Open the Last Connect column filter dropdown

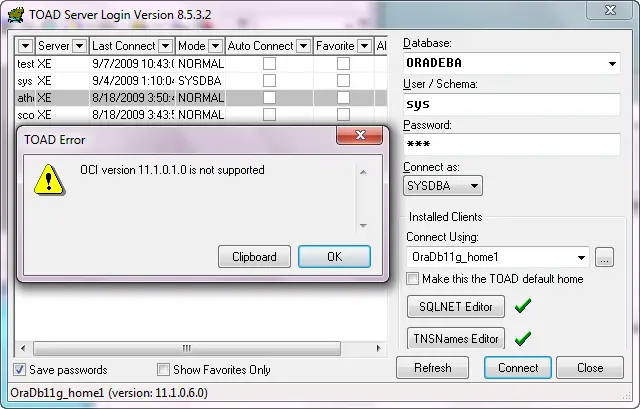165,46
